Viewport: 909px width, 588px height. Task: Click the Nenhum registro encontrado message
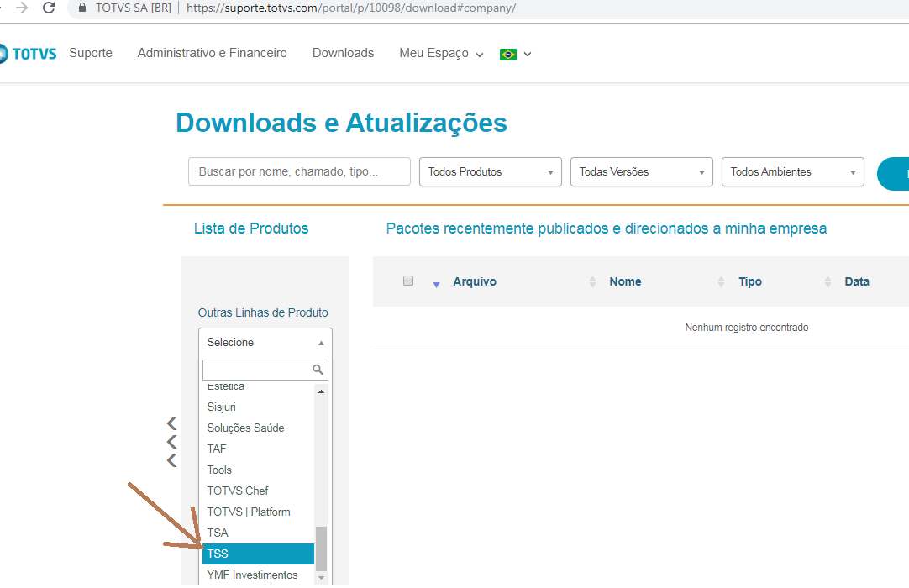click(747, 328)
